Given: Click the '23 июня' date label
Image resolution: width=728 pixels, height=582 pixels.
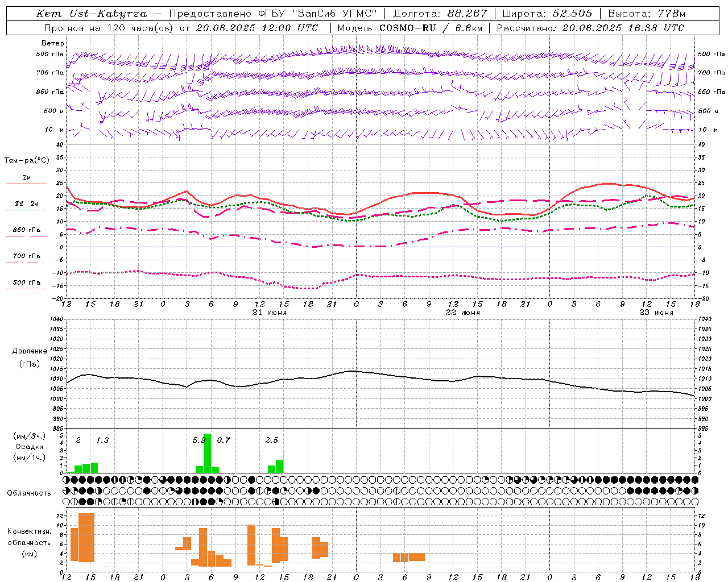Looking at the screenshot, I should tap(656, 313).
